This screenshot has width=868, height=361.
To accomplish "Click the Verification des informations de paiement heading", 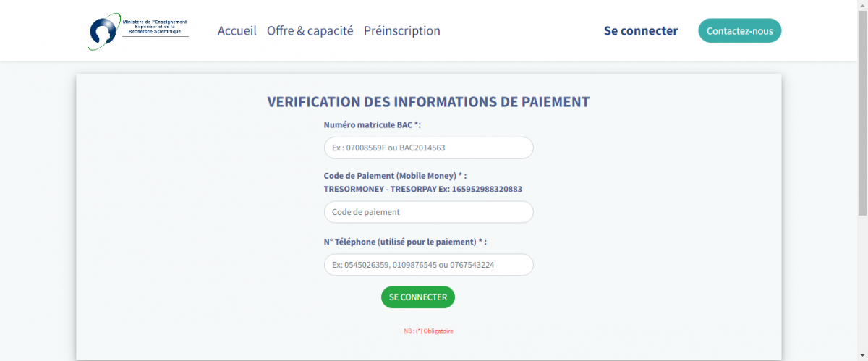I will pos(429,102).
